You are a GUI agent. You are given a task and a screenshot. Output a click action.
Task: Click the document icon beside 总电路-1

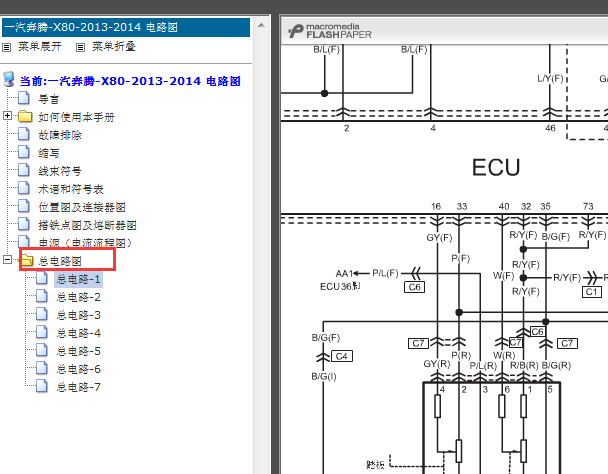pyautogui.click(x=42, y=278)
